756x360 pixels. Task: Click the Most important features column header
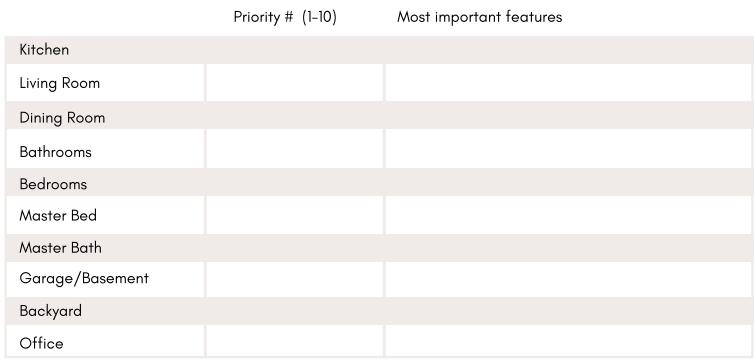480,17
